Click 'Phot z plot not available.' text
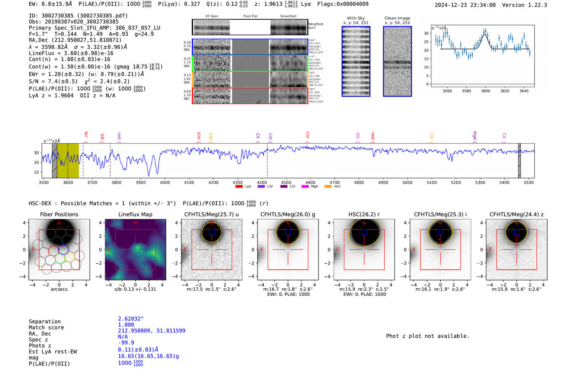Image resolution: width=576 pixels, height=392 pixels. pyautogui.click(x=427, y=336)
